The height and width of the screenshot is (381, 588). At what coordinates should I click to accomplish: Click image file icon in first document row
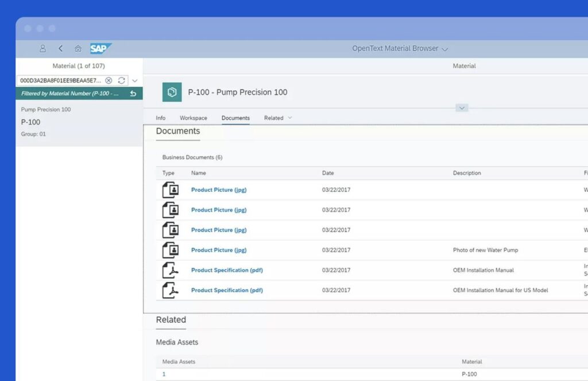click(x=170, y=190)
